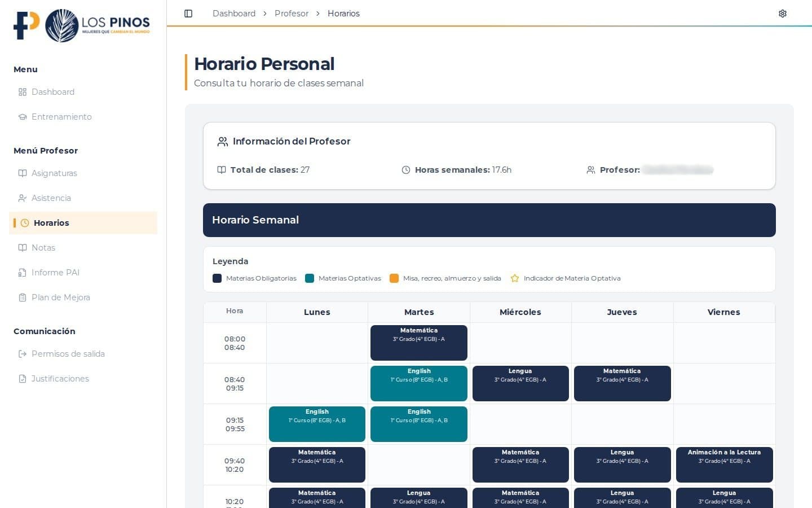The height and width of the screenshot is (508, 812).
Task: Select Lunes 09:15 English class block
Action: click(317, 424)
